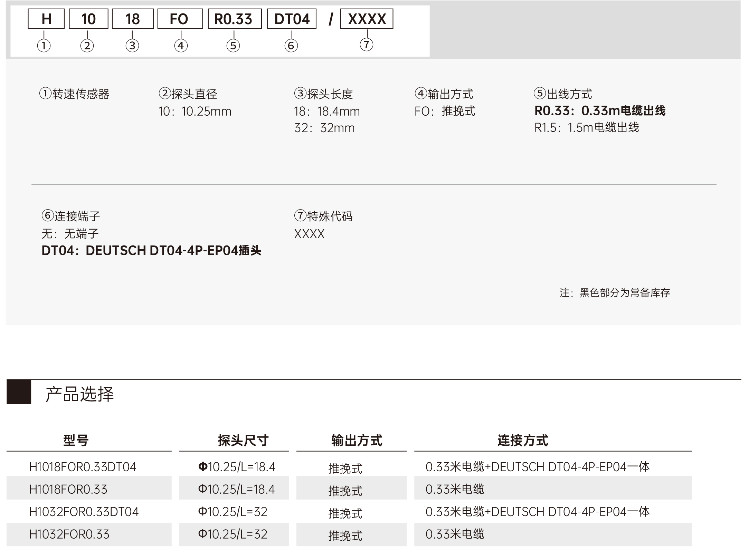This screenshot has height=560, width=749.
Task: Click the '连接方式' column header
Action: [523, 441]
